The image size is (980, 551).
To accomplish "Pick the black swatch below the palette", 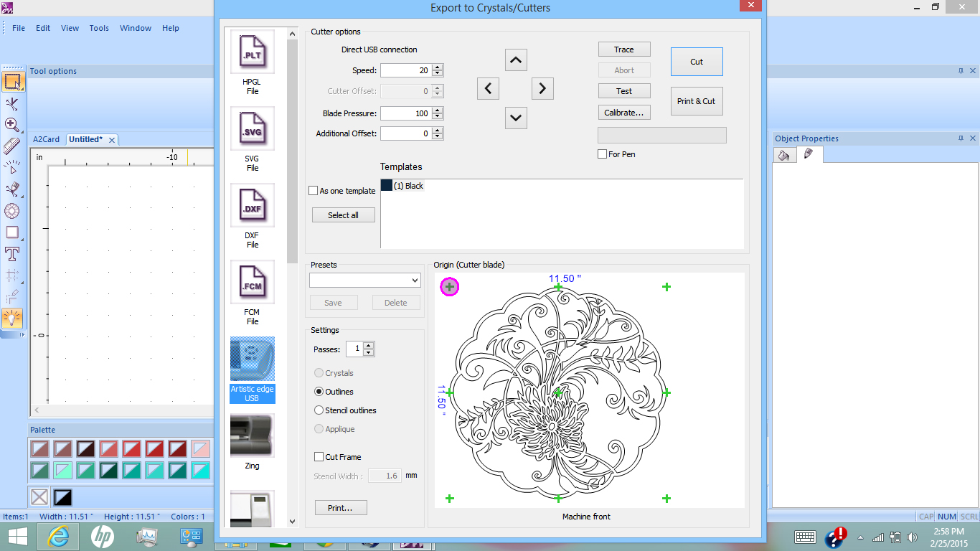I will pos(63,496).
